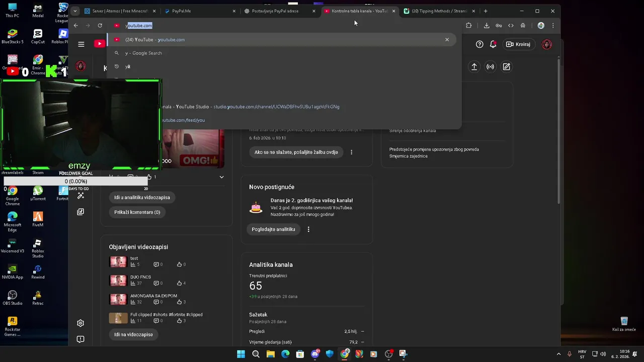
Task: Open the tab search dropdown arrow
Action: coord(75,11)
